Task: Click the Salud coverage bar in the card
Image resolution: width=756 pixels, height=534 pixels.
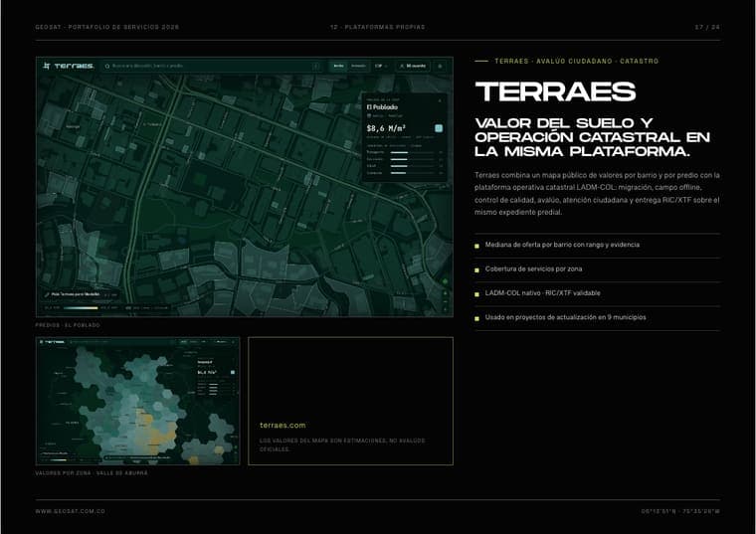Action: click(x=413, y=166)
